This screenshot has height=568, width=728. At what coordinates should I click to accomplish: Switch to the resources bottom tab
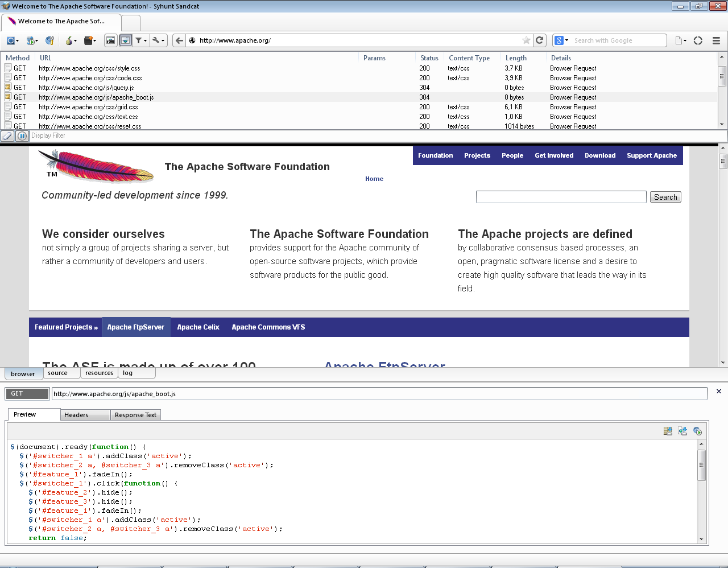tap(99, 373)
